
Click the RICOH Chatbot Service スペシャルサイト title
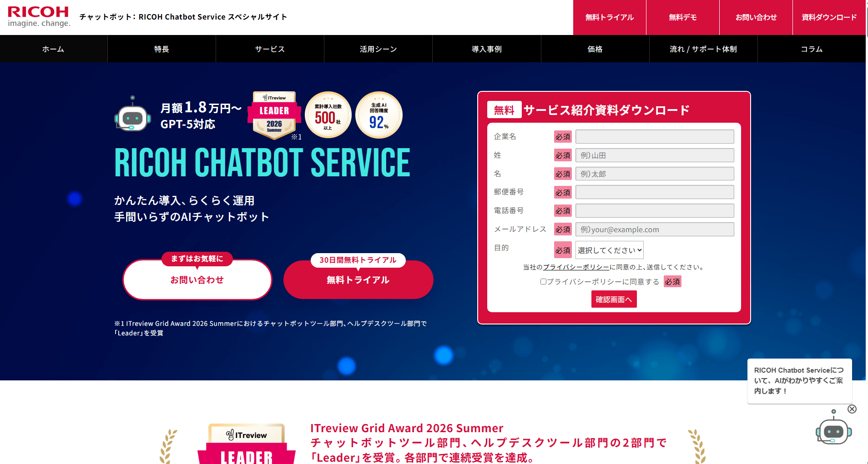click(x=183, y=17)
